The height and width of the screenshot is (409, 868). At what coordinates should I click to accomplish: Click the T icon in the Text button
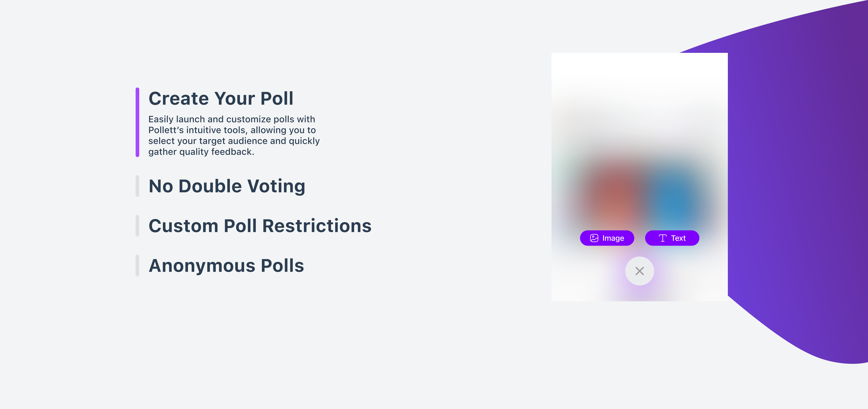coord(662,238)
